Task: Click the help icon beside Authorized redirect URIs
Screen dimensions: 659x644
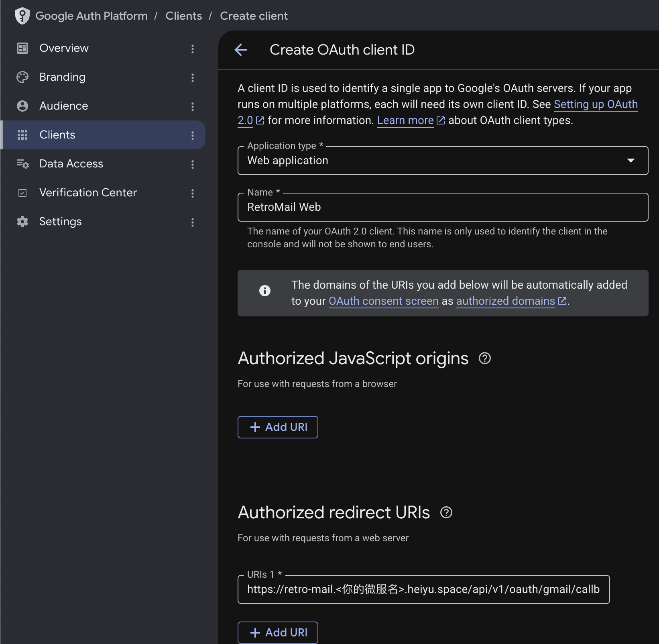Action: click(x=446, y=512)
